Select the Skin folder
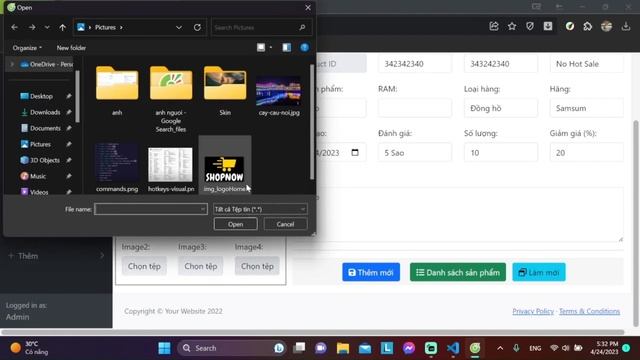Viewport: 640px width, 360px height. [x=225, y=91]
